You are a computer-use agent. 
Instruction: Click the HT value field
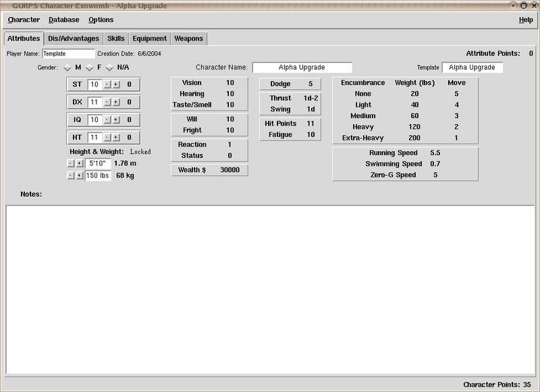tap(94, 138)
